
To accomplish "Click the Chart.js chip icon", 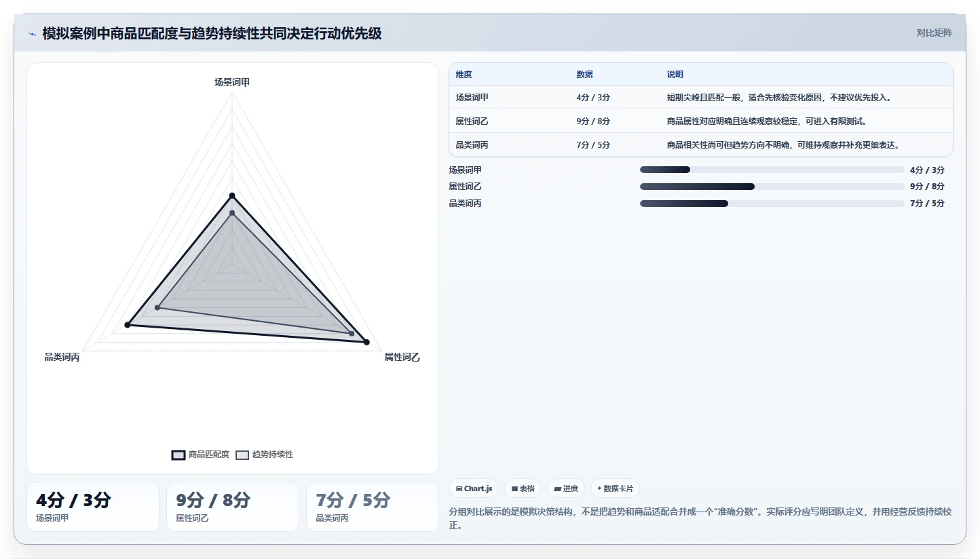I will coord(459,488).
